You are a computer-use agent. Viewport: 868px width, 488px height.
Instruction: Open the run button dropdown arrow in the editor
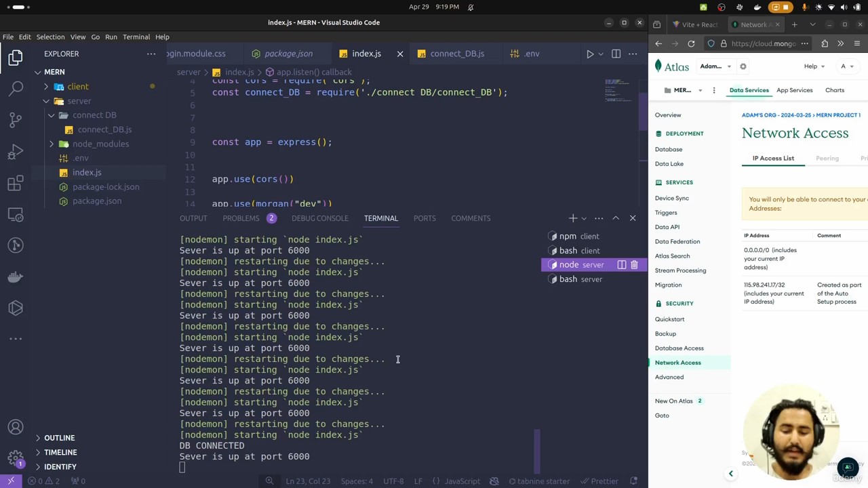(600, 54)
